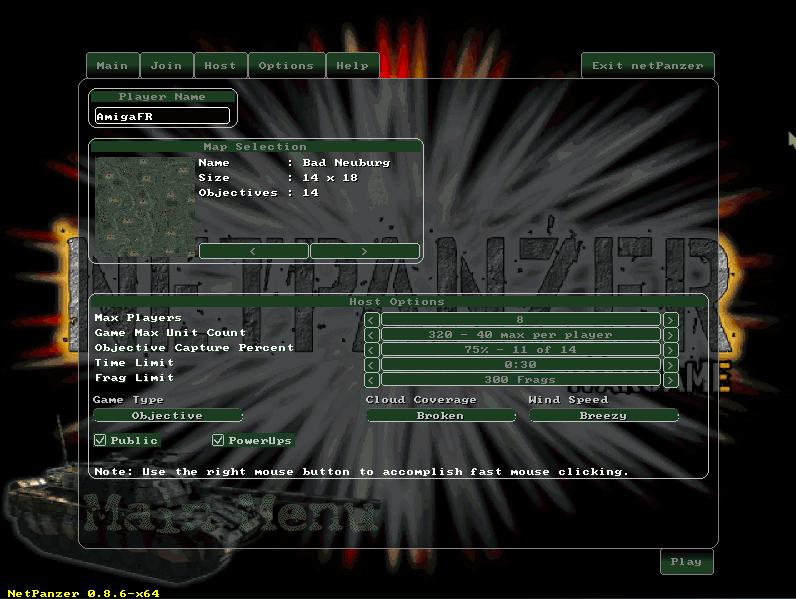
Task: Toggle the Public checkbox
Action: click(101, 440)
